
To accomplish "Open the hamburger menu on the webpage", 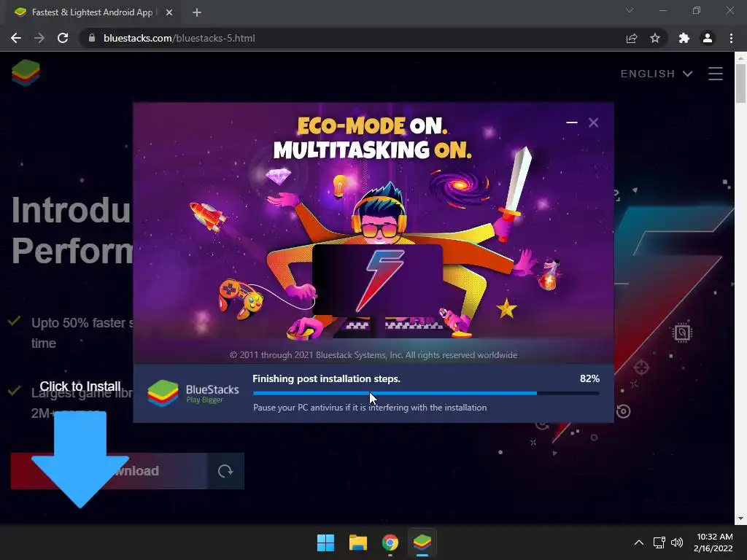I will [x=716, y=74].
